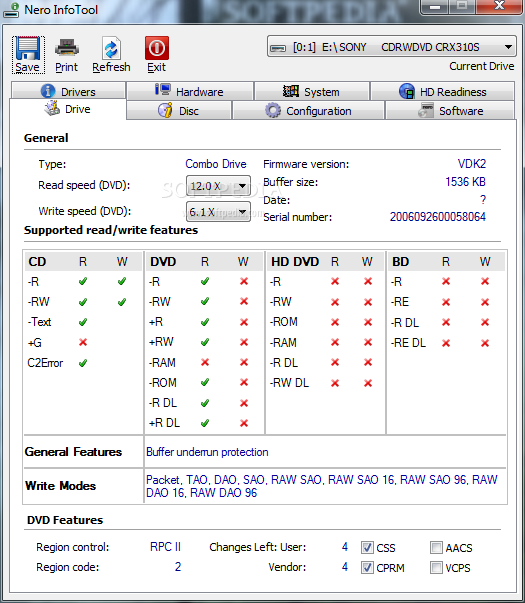Click the BD column header

(400, 262)
